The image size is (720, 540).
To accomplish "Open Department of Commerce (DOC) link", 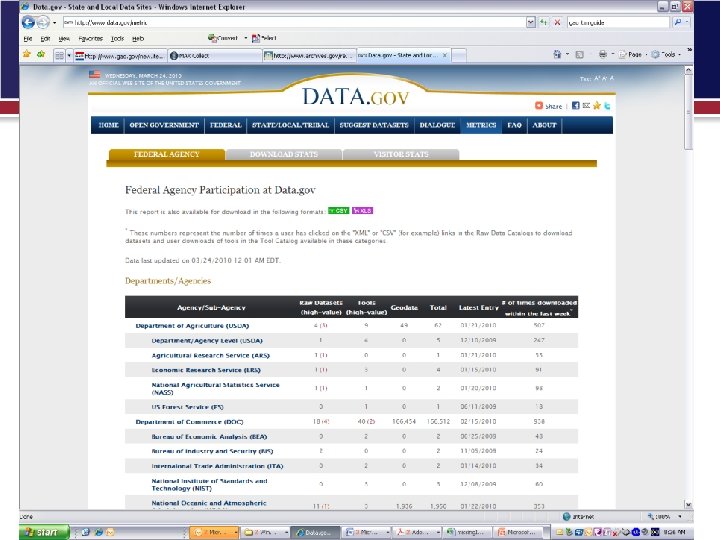I will (x=189, y=422).
